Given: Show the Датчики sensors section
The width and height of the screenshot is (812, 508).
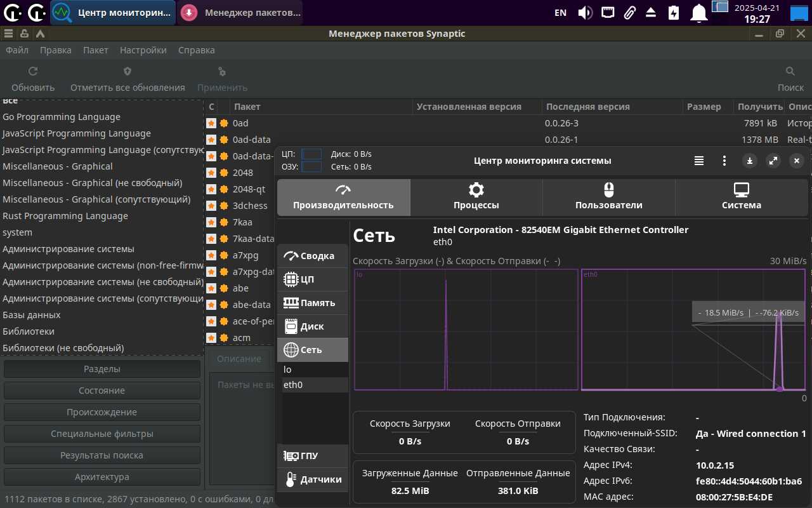Looking at the screenshot, I should click(x=312, y=479).
